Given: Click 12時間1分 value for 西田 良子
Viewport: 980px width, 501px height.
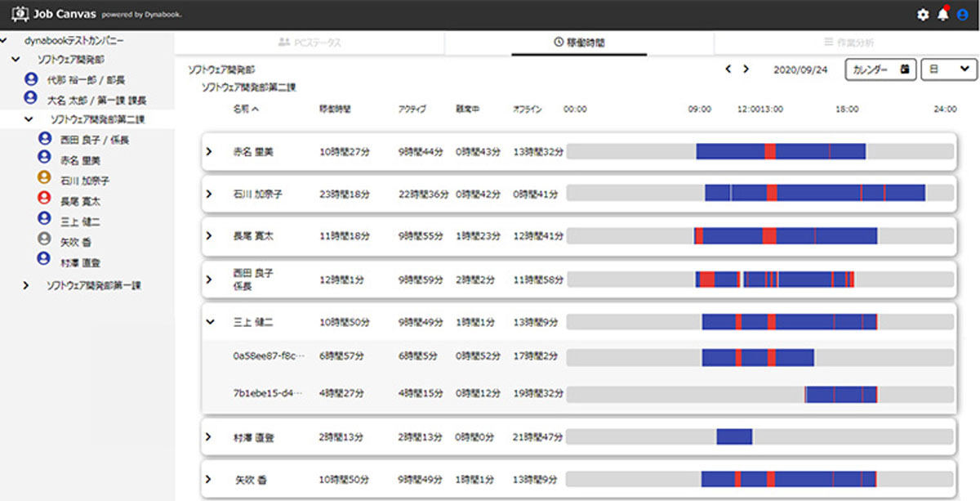Looking at the screenshot, I should coord(342,280).
